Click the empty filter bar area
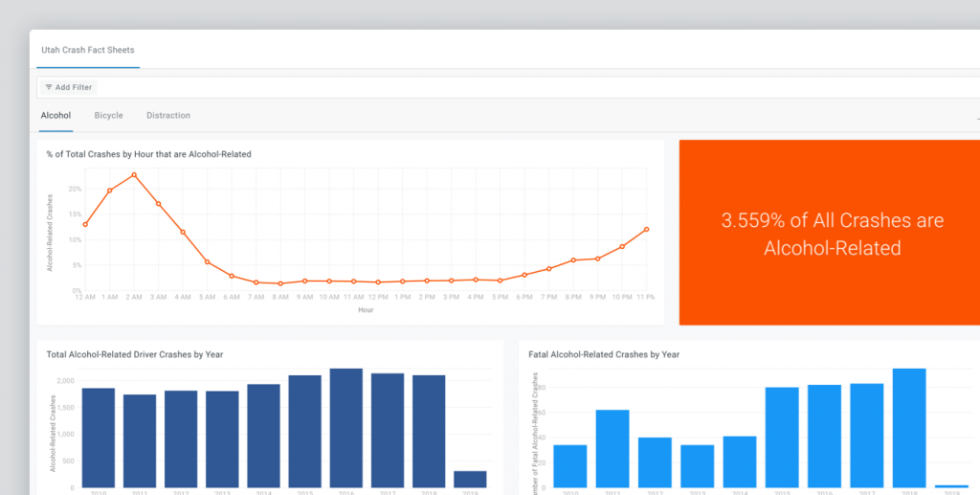 click(x=536, y=87)
